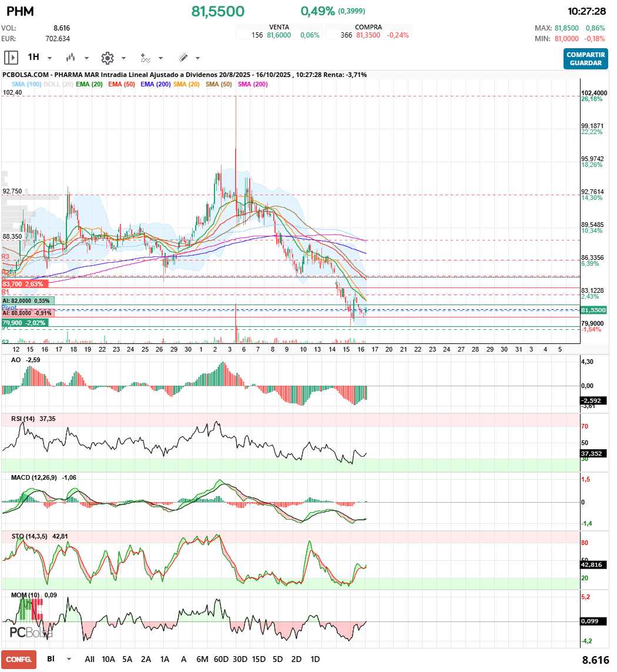The height and width of the screenshot is (672, 617).
Task: Select the BI option label
Action: [51, 659]
